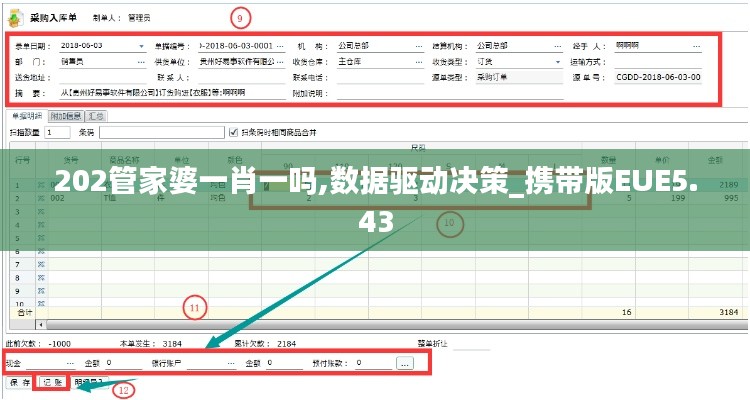Click the 保存 button
Screen dimensions: 750x400
tap(20, 382)
